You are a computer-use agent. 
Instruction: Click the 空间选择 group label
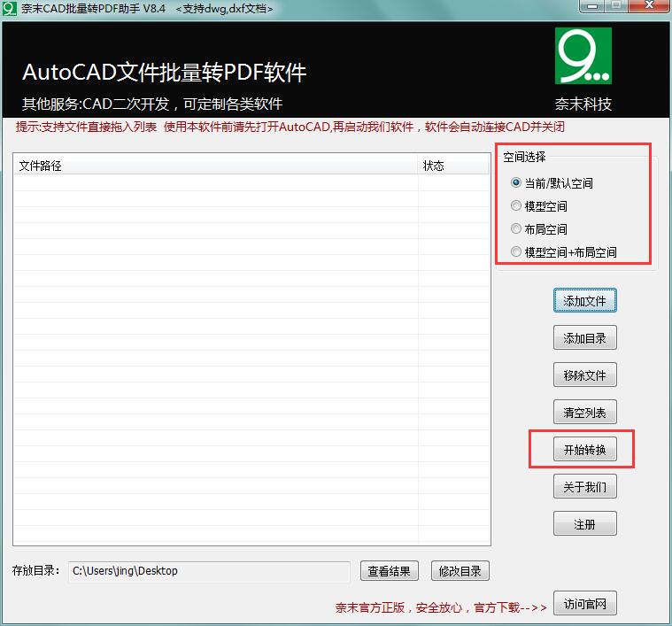[524, 157]
